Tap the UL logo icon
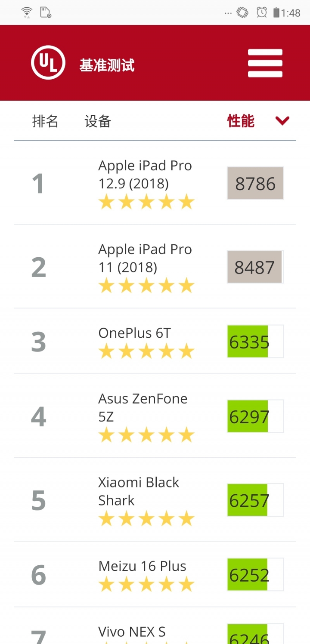Viewport: 310px width, 644px height. 48,63
